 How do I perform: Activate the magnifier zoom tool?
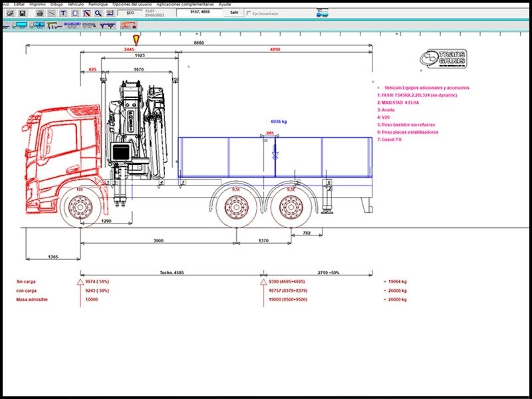pyautogui.click(x=98, y=13)
